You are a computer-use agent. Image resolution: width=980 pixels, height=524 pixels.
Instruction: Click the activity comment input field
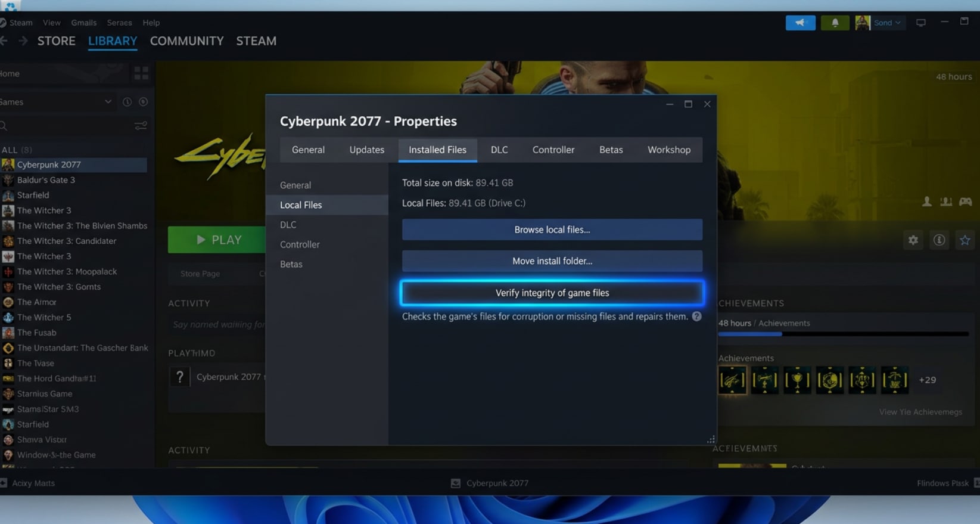click(x=217, y=324)
